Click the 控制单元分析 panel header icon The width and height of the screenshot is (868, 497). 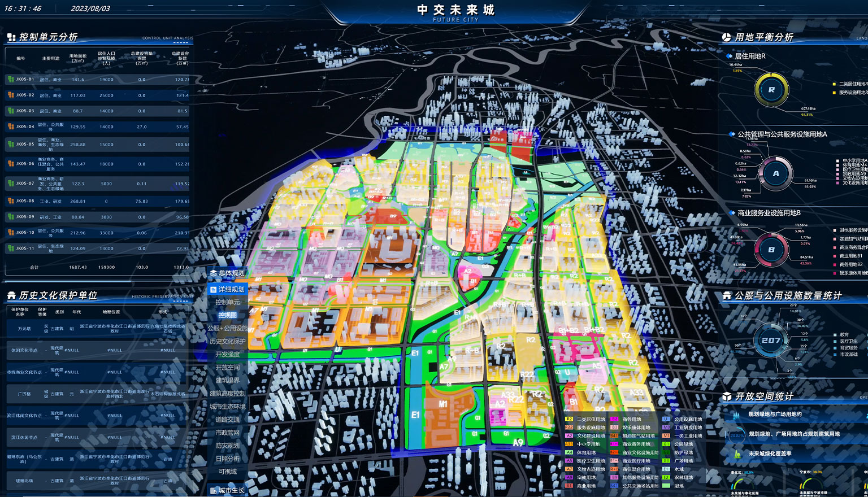11,37
